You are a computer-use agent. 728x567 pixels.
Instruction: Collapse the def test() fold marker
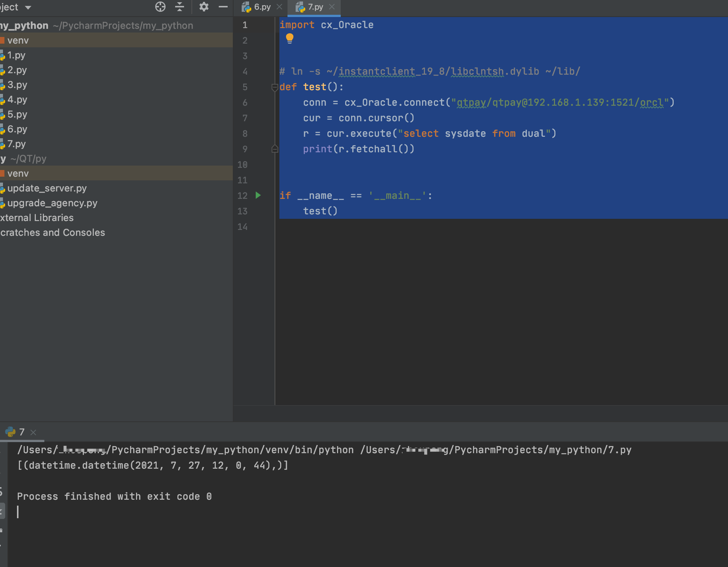pos(275,87)
